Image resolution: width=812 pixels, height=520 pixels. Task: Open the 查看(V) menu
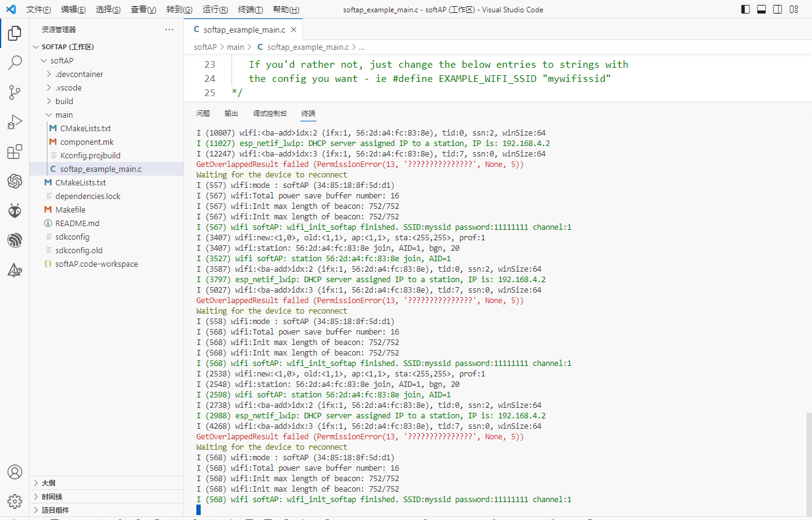pyautogui.click(x=143, y=10)
